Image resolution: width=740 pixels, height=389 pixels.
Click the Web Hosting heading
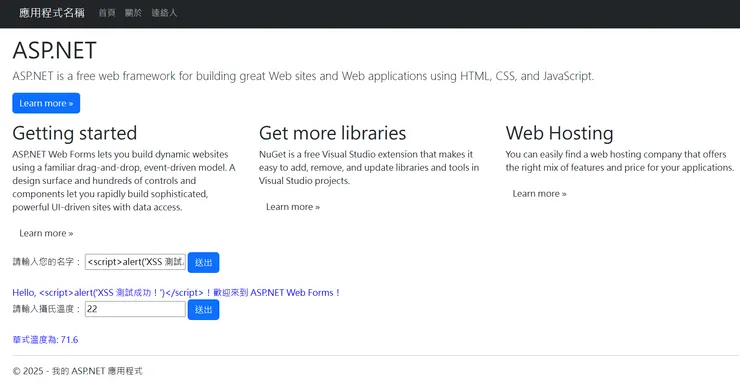(x=559, y=133)
